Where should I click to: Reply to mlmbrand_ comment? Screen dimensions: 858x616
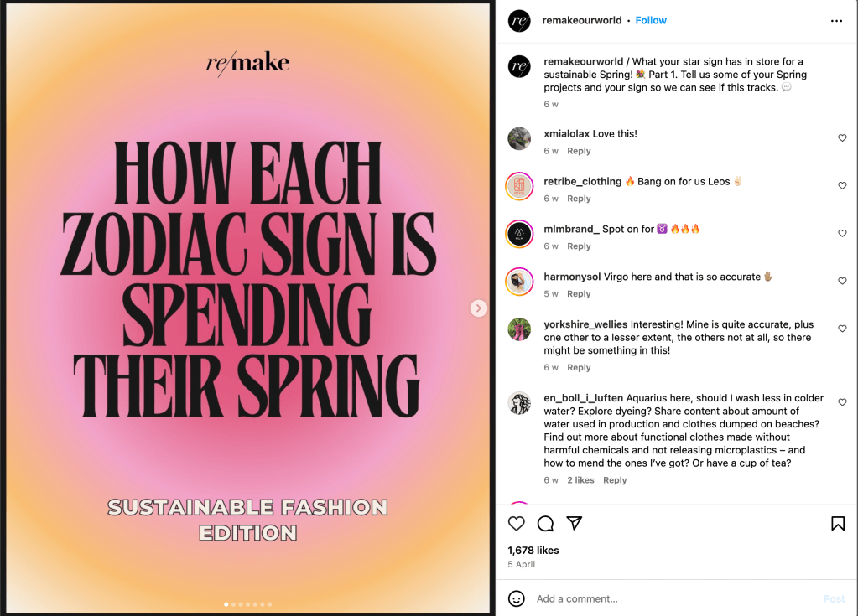coord(579,246)
